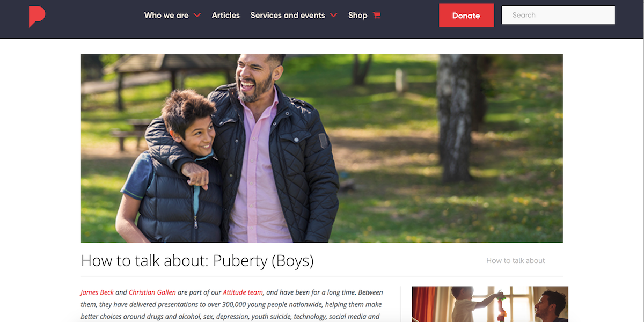Click the intro paragraph about 300,000 young people

click(231, 304)
